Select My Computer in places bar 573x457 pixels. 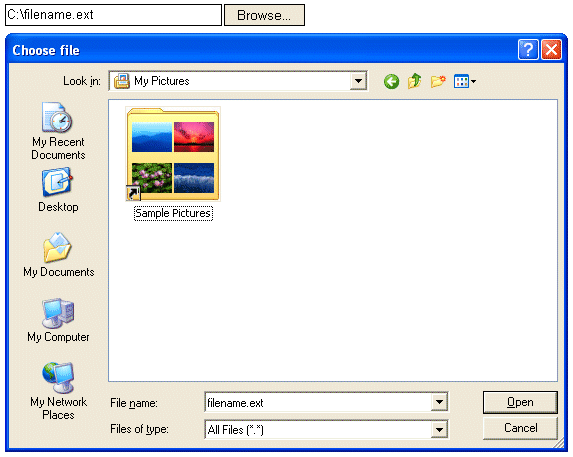coord(58,320)
